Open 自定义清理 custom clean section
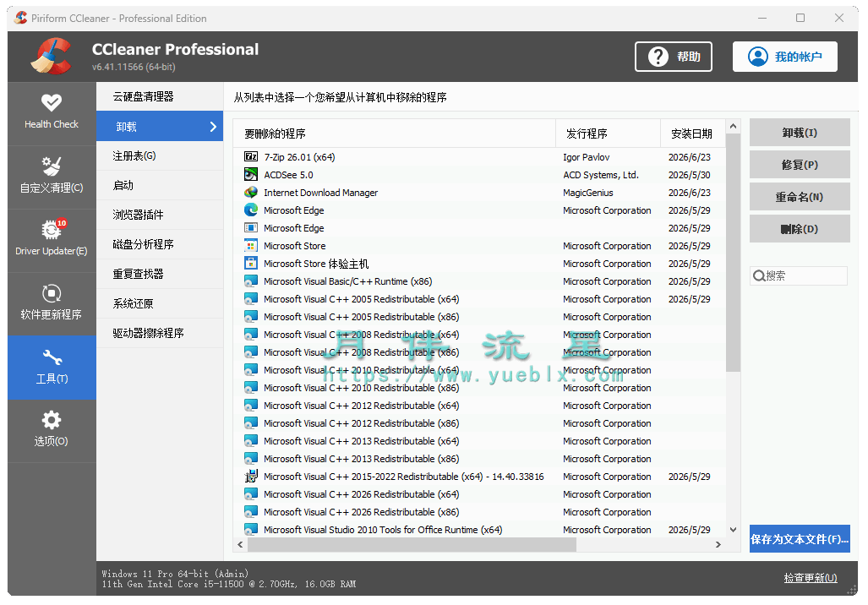 point(52,177)
